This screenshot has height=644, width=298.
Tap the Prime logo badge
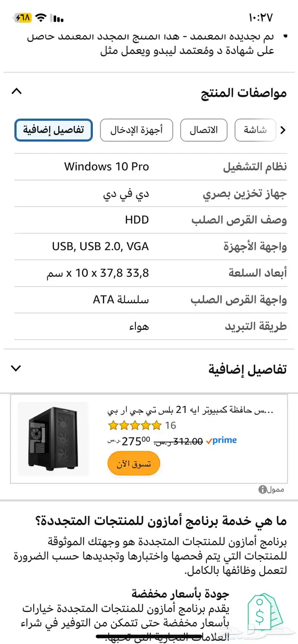[221, 441]
